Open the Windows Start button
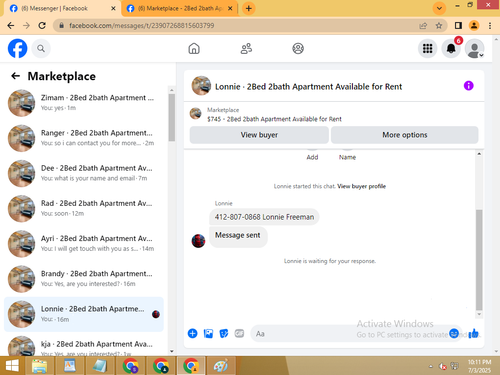 12,366
